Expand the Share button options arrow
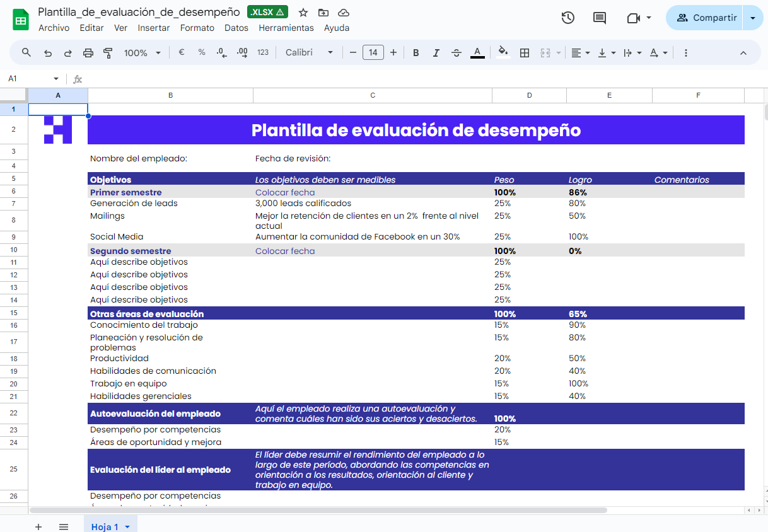768x532 pixels. pyautogui.click(x=752, y=18)
